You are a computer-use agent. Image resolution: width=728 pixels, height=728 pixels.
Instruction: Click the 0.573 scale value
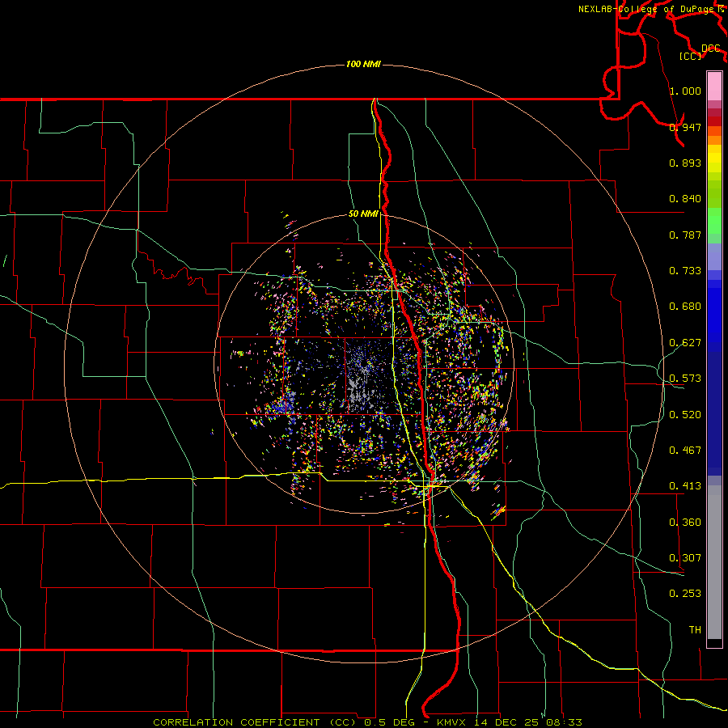pyautogui.click(x=685, y=379)
